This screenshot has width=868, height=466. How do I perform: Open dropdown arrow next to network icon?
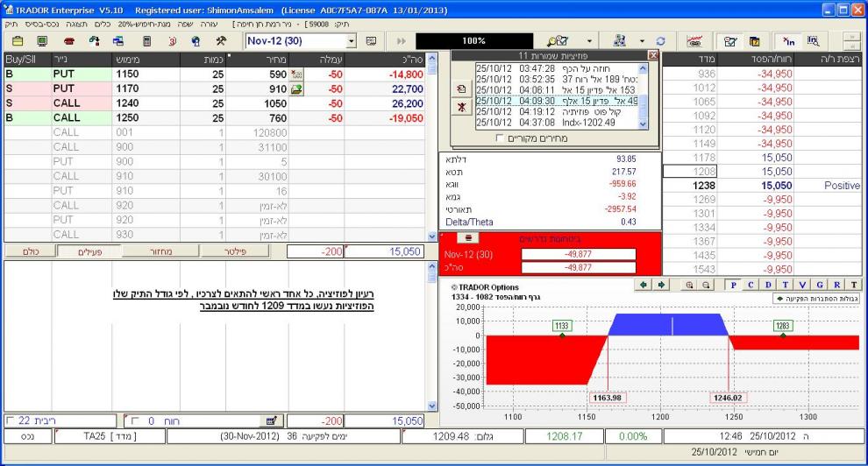tap(643, 41)
